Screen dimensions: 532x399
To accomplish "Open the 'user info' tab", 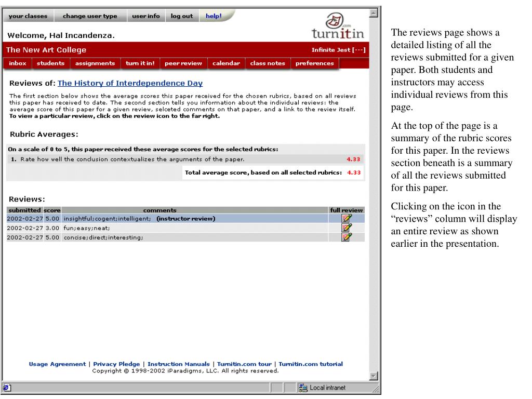I will pyautogui.click(x=146, y=16).
